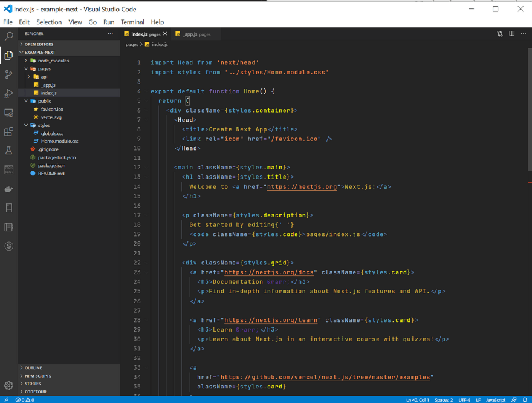532x403 pixels.
Task: Open the Extensions view icon
Action: [x=9, y=132]
